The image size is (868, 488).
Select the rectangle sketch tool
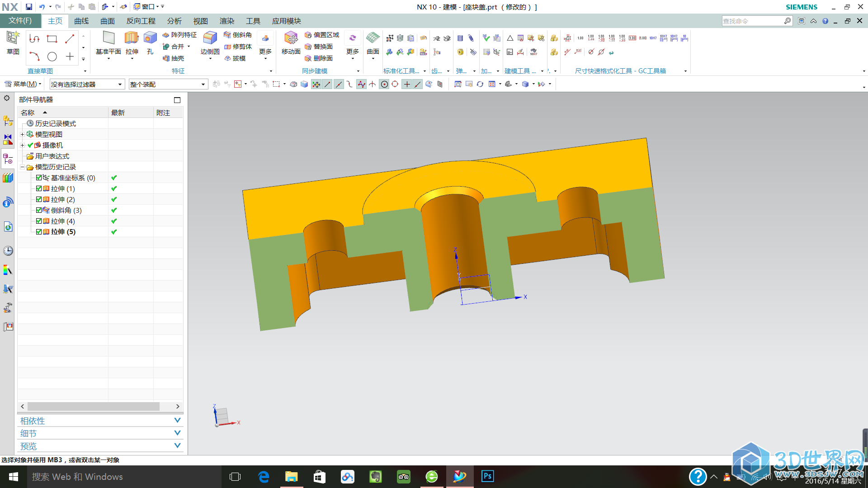point(52,39)
